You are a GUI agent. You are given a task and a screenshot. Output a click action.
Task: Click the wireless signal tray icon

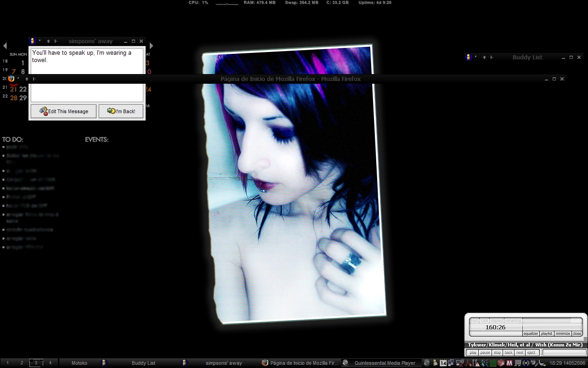526,363
